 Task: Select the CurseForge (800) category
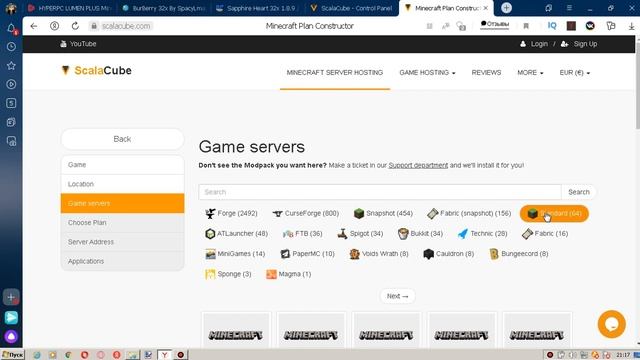click(x=306, y=213)
